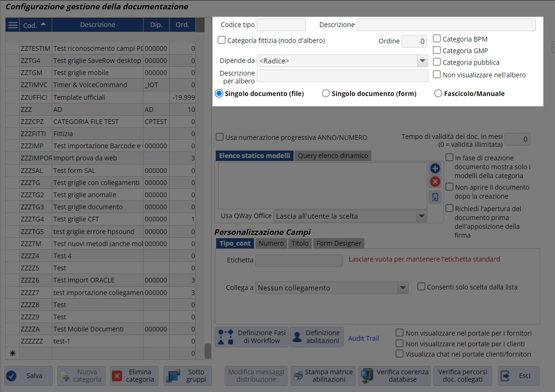
Task: Open the Collega a dropdown
Action: 403,288
